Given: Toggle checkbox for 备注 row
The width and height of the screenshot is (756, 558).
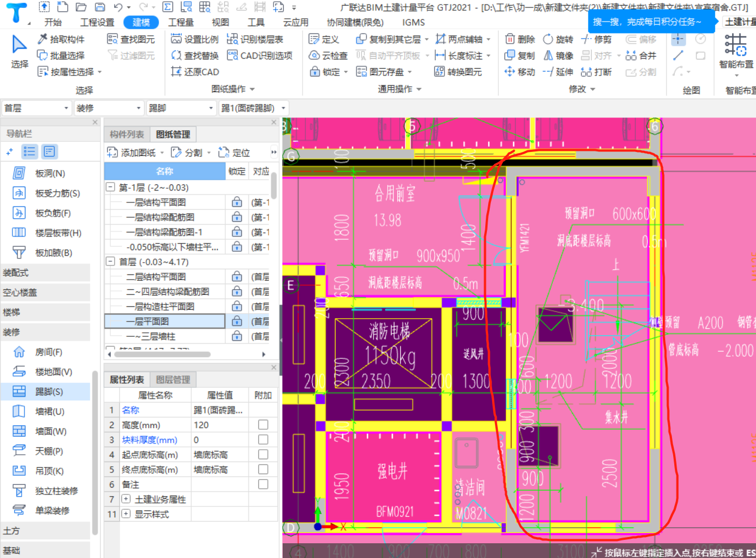Looking at the screenshot, I should point(263,484).
